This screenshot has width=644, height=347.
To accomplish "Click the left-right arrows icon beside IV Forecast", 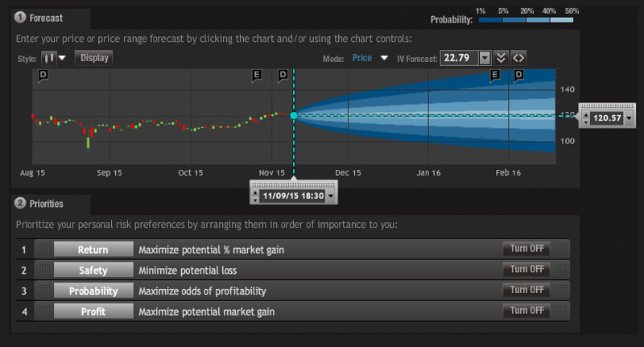I will click(518, 58).
